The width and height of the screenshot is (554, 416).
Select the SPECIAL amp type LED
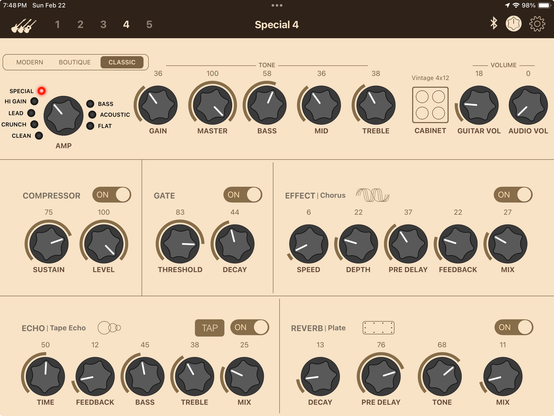click(x=42, y=91)
